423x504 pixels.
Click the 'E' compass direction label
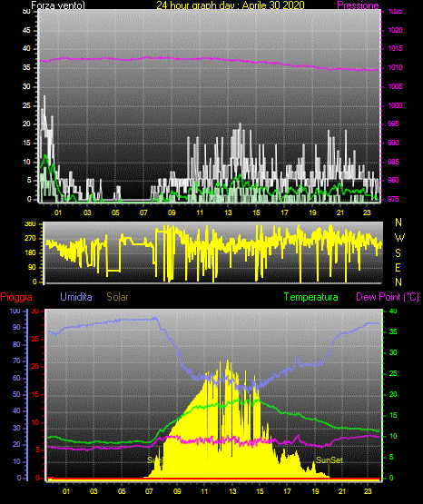(398, 267)
